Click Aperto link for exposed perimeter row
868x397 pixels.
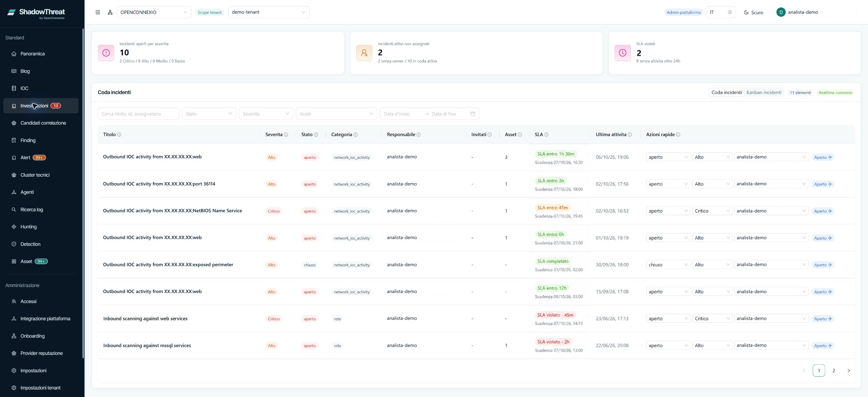[x=823, y=265]
